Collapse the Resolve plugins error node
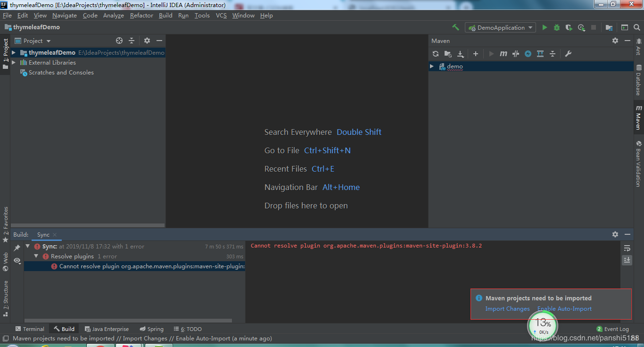The image size is (644, 347). 36,256
